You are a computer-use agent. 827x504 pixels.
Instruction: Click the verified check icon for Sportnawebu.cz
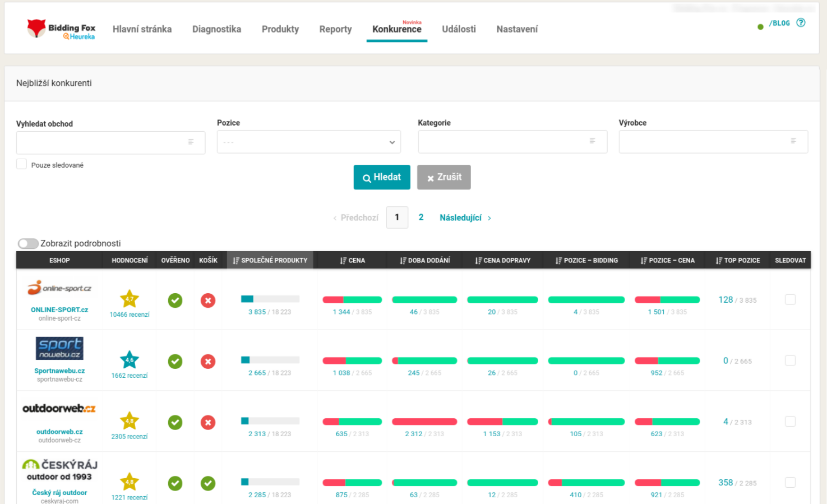tap(175, 362)
